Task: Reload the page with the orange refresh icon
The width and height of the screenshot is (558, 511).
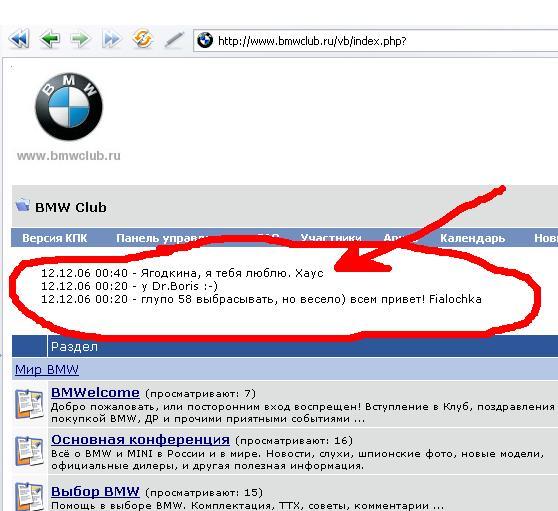Action: 142,39
